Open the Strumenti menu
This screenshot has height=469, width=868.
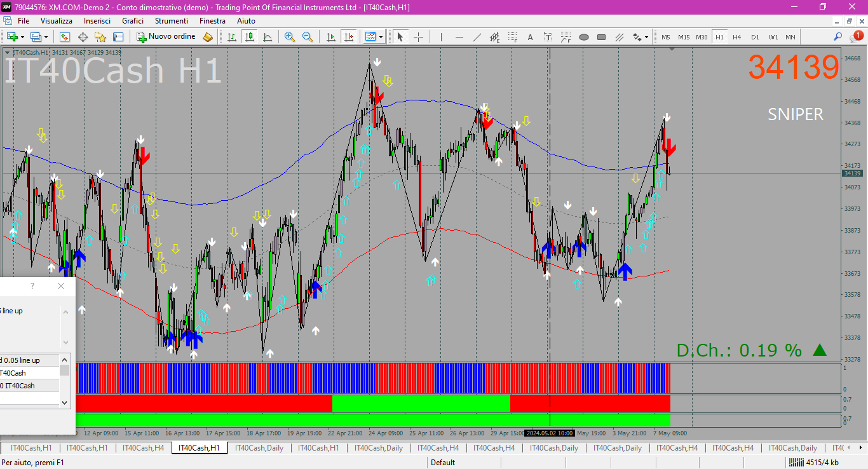tap(172, 21)
